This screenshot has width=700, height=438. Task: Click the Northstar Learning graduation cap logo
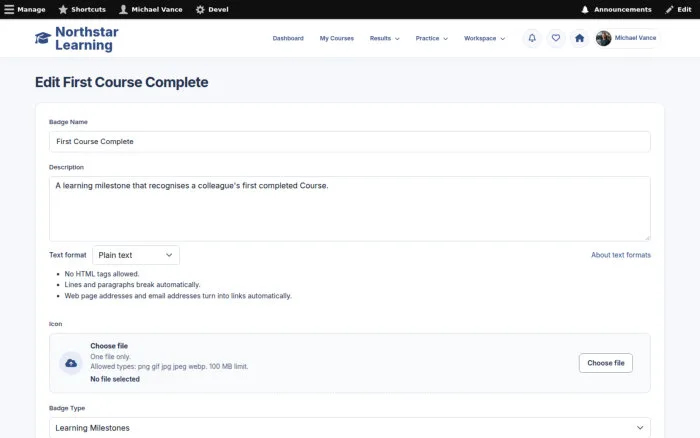(x=43, y=38)
